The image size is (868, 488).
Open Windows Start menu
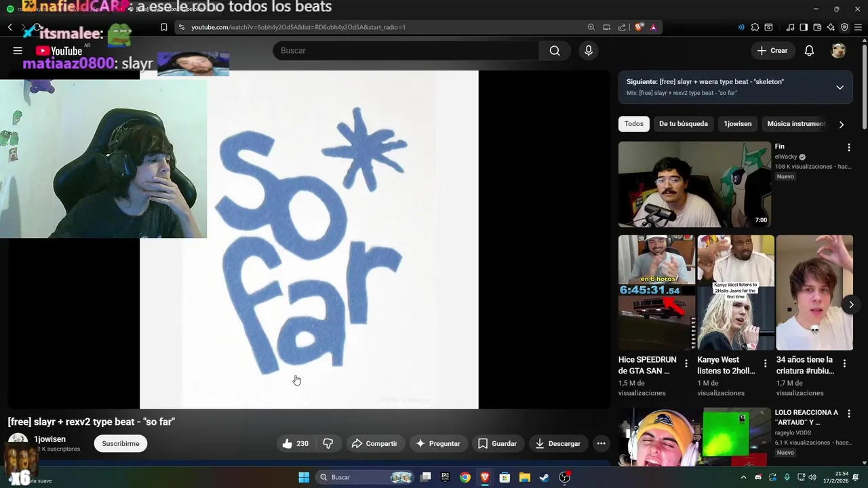[304, 477]
